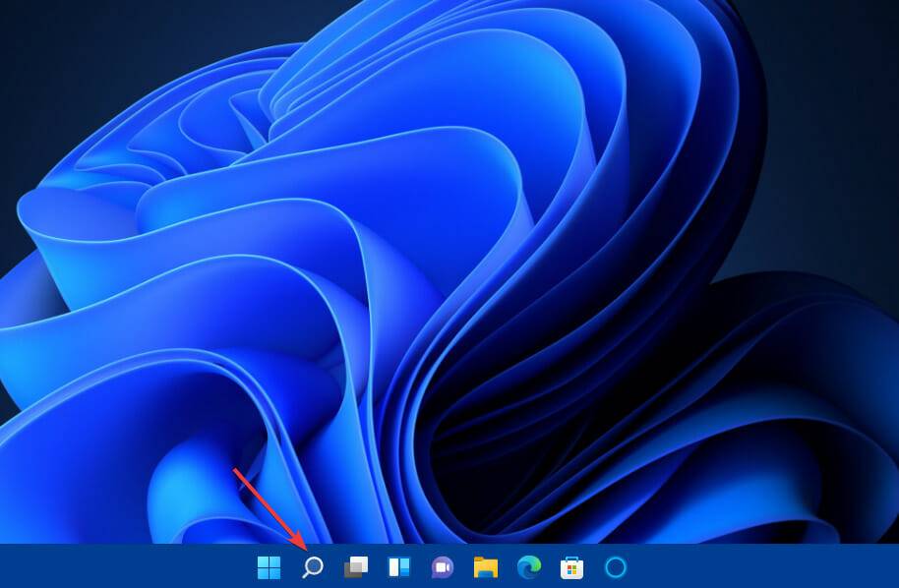
Task: Begin a web search using Windows Search
Action: tap(311, 567)
